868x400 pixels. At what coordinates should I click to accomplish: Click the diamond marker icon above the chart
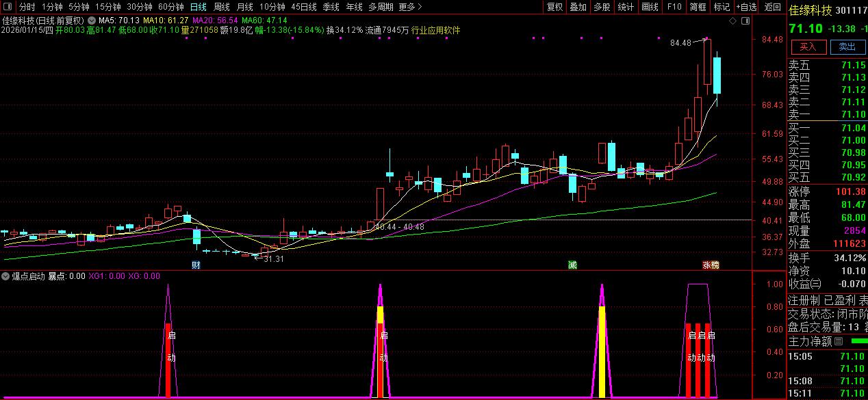coord(732,21)
